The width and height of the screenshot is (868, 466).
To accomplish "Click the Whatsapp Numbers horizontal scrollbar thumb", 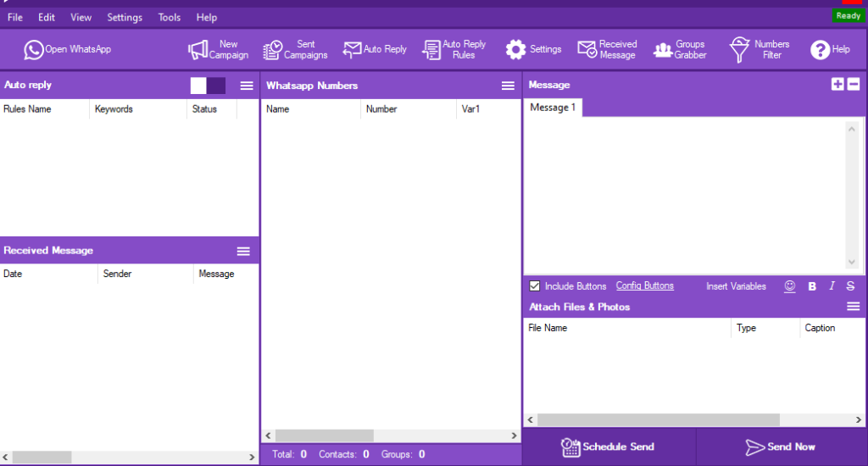I will 325,435.
